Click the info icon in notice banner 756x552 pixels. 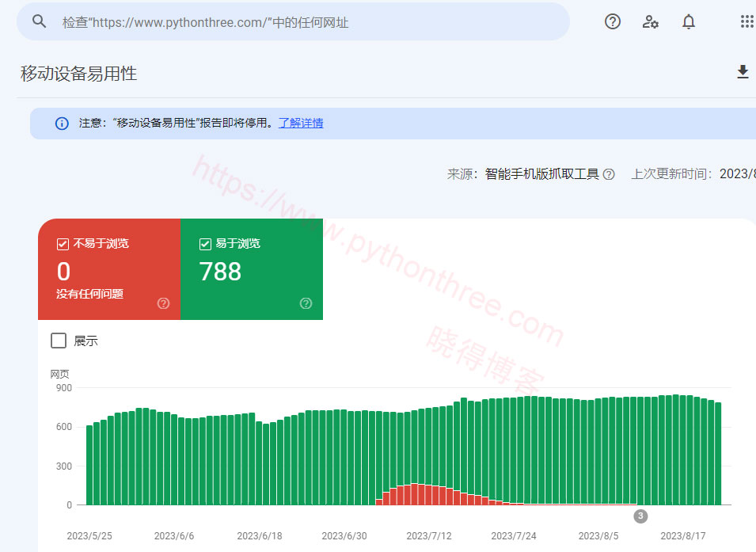pos(62,124)
